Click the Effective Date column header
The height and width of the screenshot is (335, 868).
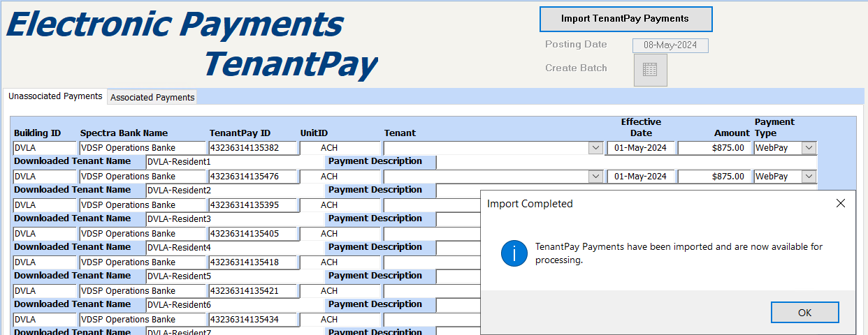click(641, 128)
